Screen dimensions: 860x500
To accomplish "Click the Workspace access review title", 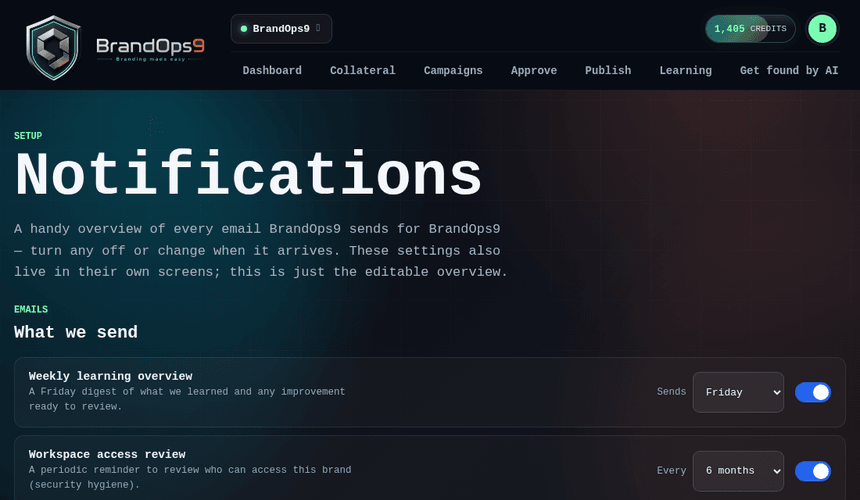I will click(x=107, y=454).
